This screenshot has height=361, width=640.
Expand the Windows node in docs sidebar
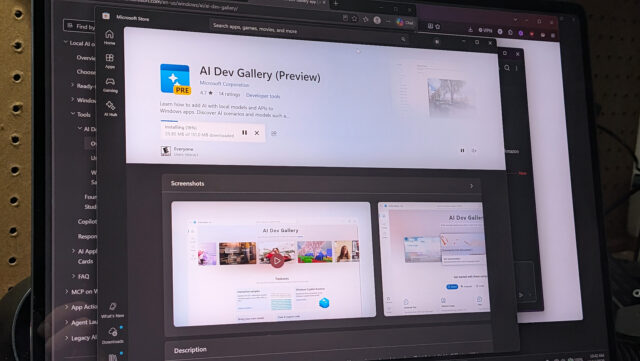(73, 99)
